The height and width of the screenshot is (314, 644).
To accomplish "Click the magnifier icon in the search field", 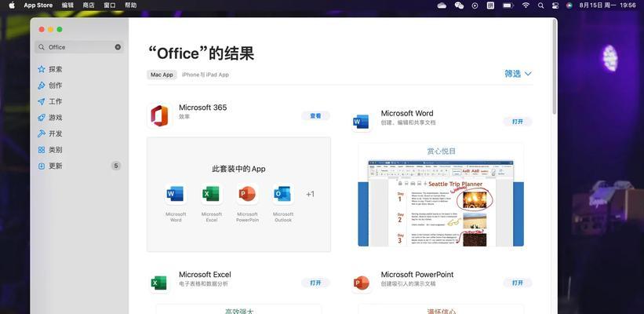I will pyautogui.click(x=42, y=47).
